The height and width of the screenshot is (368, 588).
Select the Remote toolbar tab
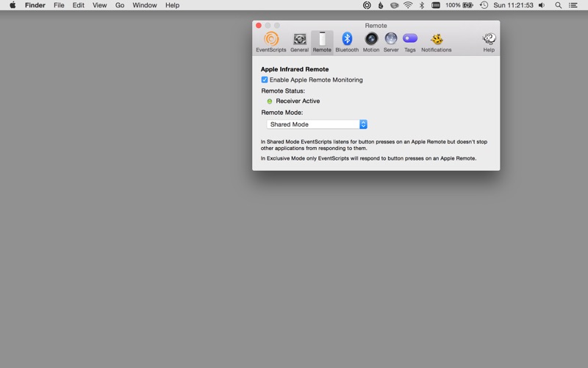[322, 42]
